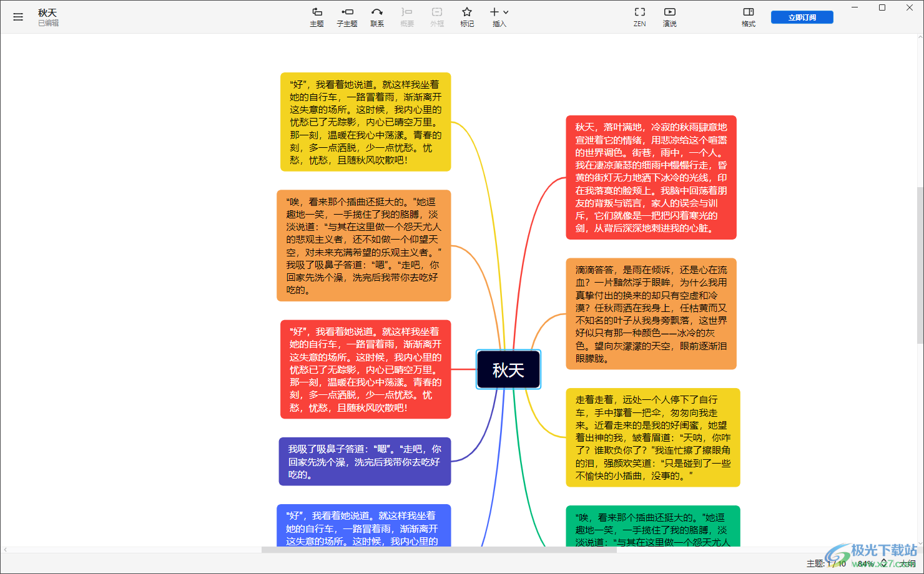The width and height of the screenshot is (924, 574).
Task: Select yellow topic starting 走着走着
Action: 653,437
